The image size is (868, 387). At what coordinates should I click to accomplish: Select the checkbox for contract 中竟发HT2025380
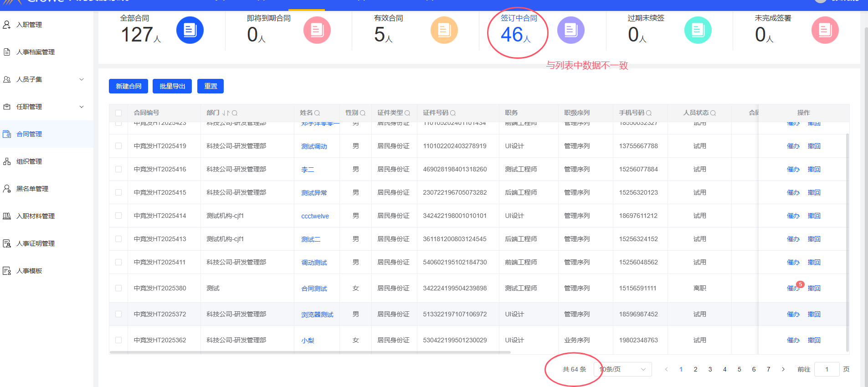118,288
